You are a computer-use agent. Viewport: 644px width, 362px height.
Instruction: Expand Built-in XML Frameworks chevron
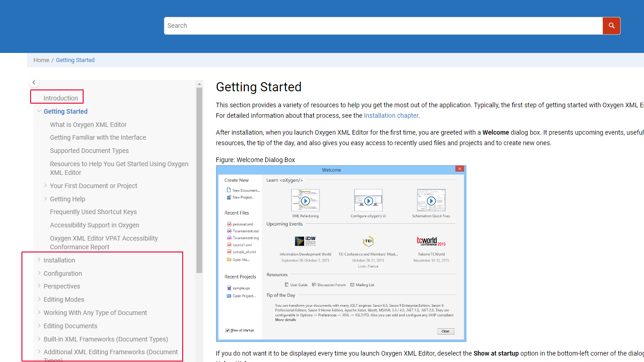click(x=39, y=339)
